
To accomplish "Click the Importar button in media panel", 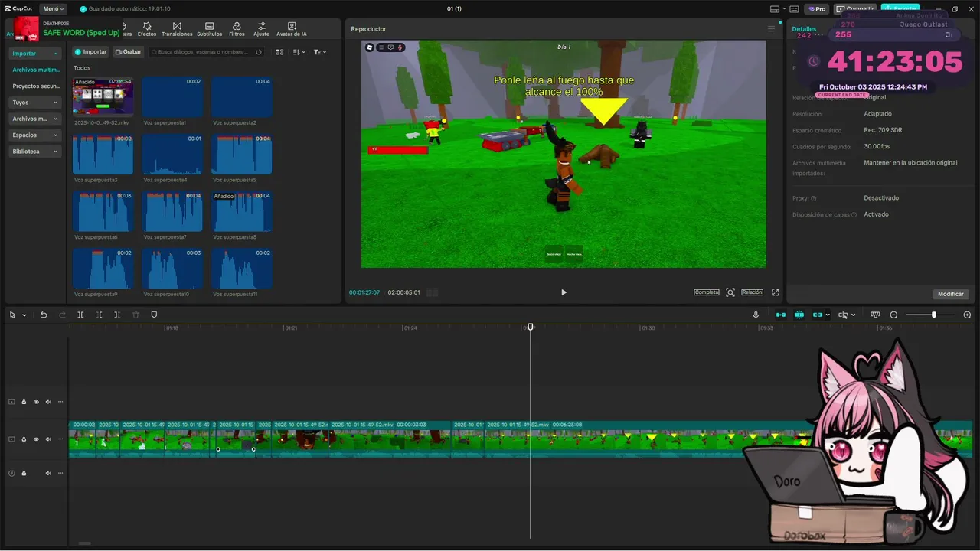I will click(90, 52).
